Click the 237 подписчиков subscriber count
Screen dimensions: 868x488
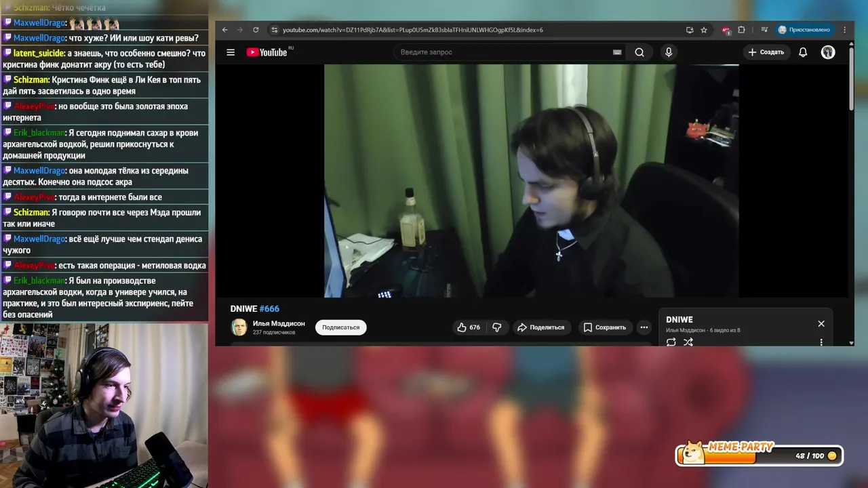pyautogui.click(x=274, y=333)
